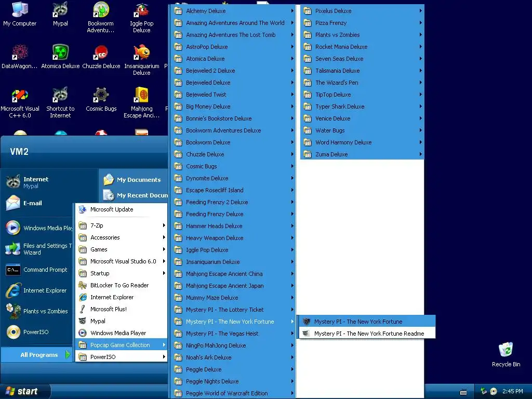Image resolution: width=532 pixels, height=399 pixels.
Task: Expand PowerISO submenu in programs list
Action: (x=122, y=356)
